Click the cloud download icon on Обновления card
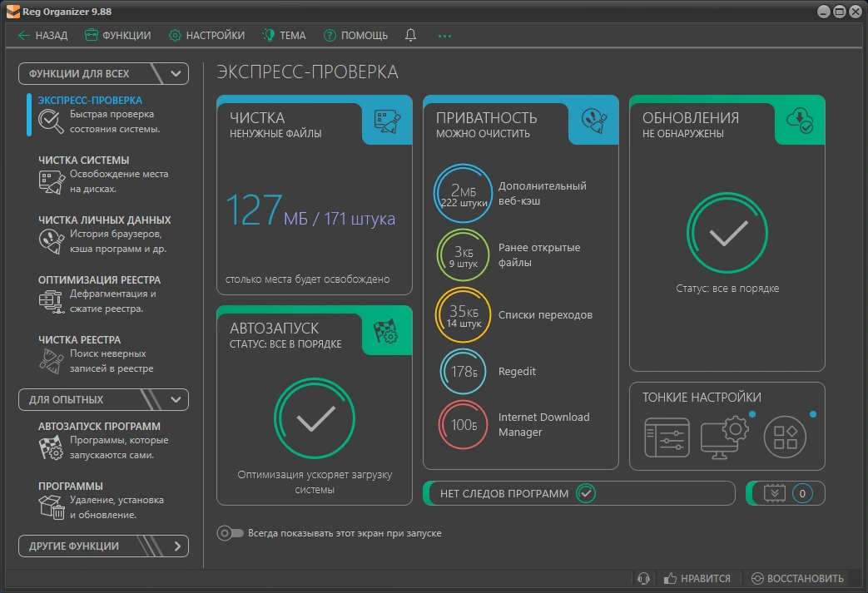The width and height of the screenshot is (868, 593). pos(800,121)
